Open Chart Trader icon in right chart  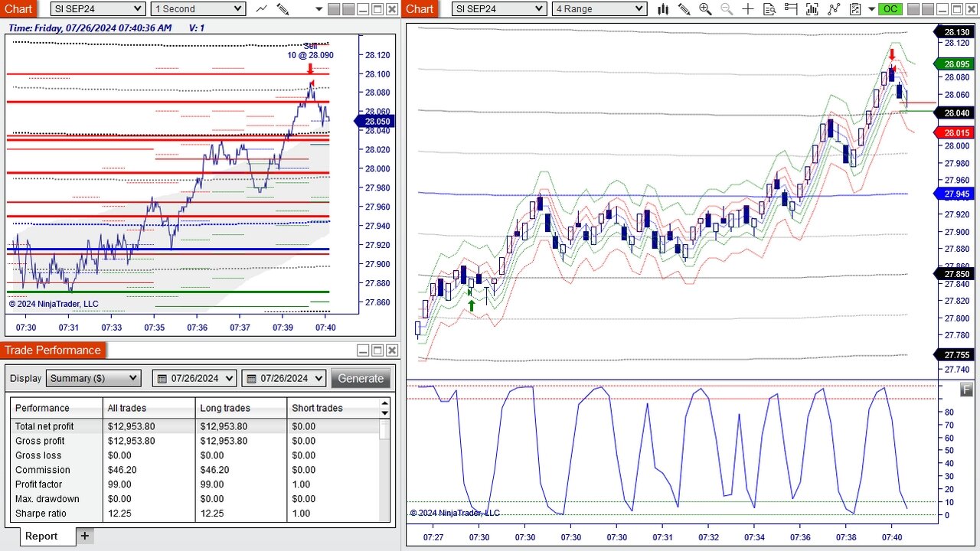click(x=791, y=9)
